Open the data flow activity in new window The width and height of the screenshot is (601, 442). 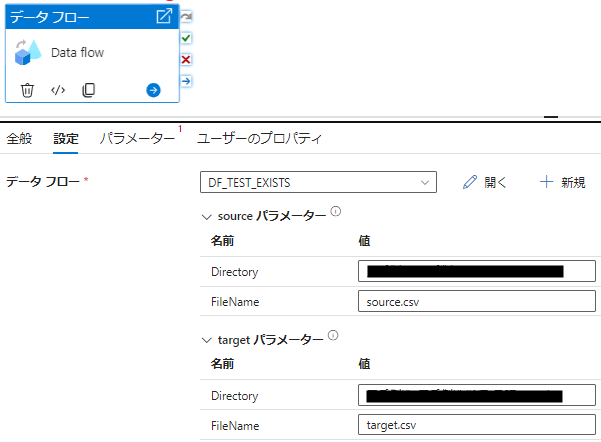tap(164, 17)
